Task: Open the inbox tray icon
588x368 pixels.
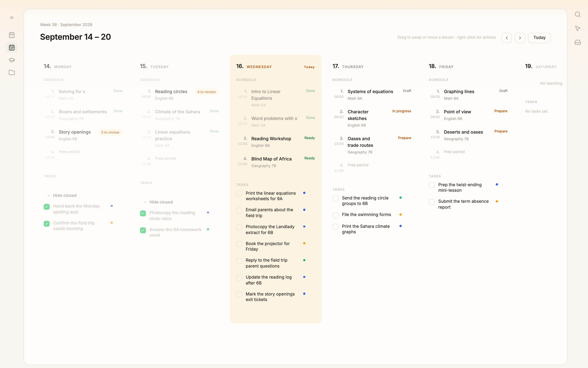Action: [x=578, y=42]
